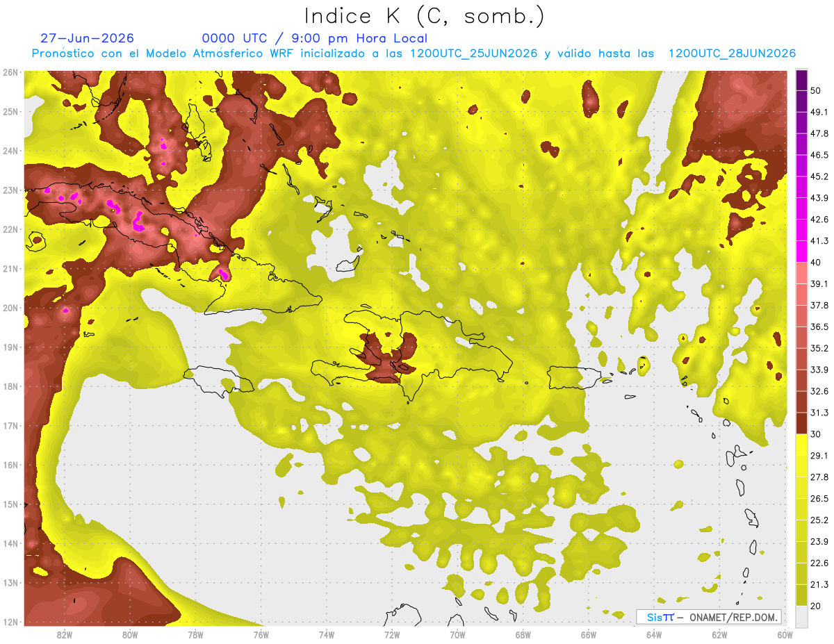The height and width of the screenshot is (644, 834).
Task: Click the latitude axis label '12N'
Action: (x=10, y=622)
